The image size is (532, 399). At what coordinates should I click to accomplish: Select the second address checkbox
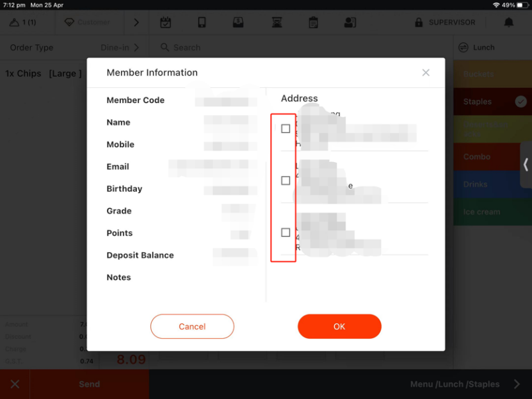pos(286,181)
